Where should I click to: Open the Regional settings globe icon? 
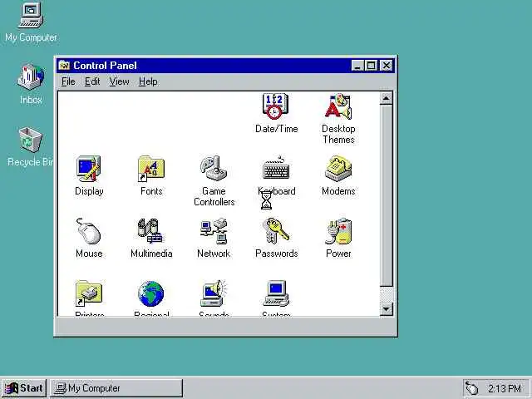[x=151, y=293]
